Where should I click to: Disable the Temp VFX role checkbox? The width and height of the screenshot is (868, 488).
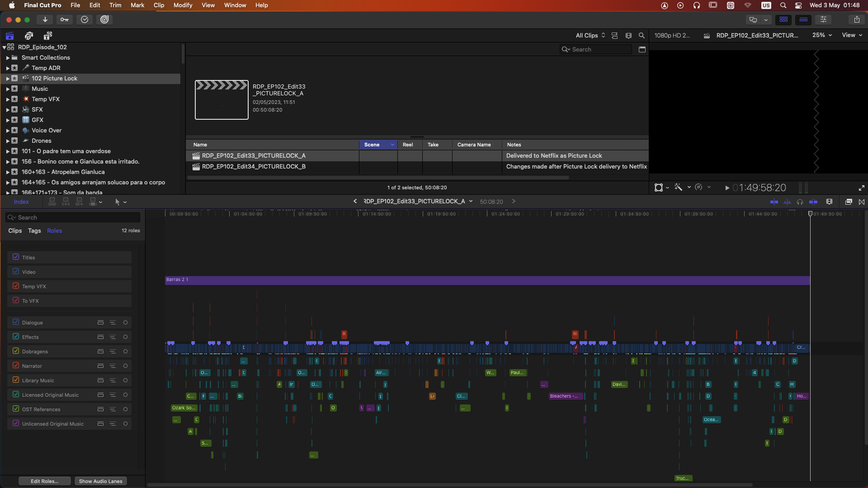pyautogui.click(x=16, y=286)
